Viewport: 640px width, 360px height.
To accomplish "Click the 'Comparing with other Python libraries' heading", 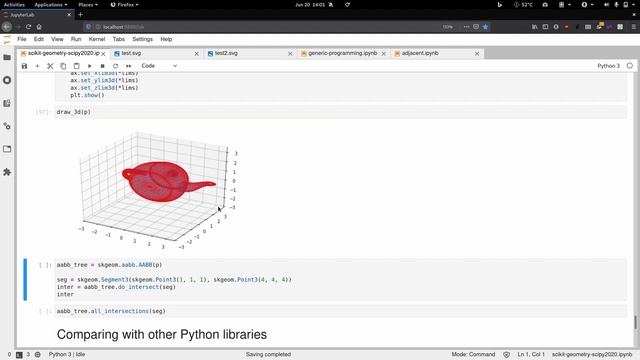I will pyautogui.click(x=162, y=334).
